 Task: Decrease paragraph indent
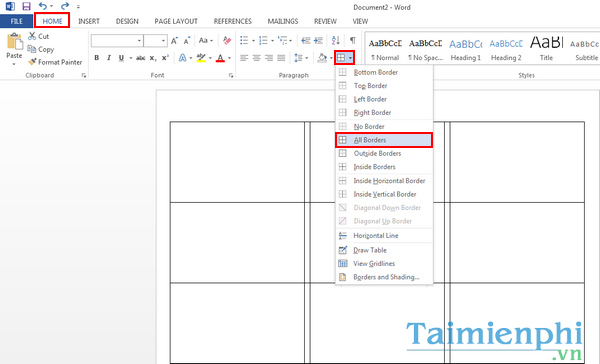coord(305,41)
